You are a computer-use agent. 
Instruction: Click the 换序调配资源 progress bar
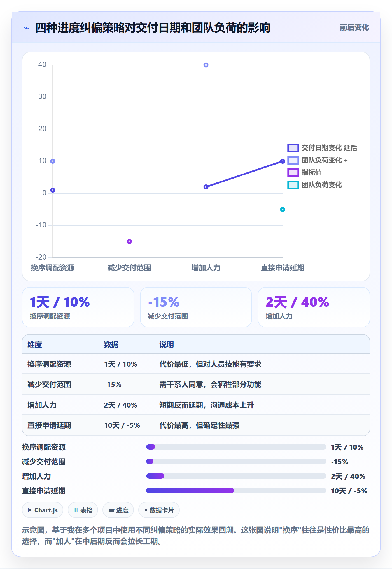click(x=236, y=447)
